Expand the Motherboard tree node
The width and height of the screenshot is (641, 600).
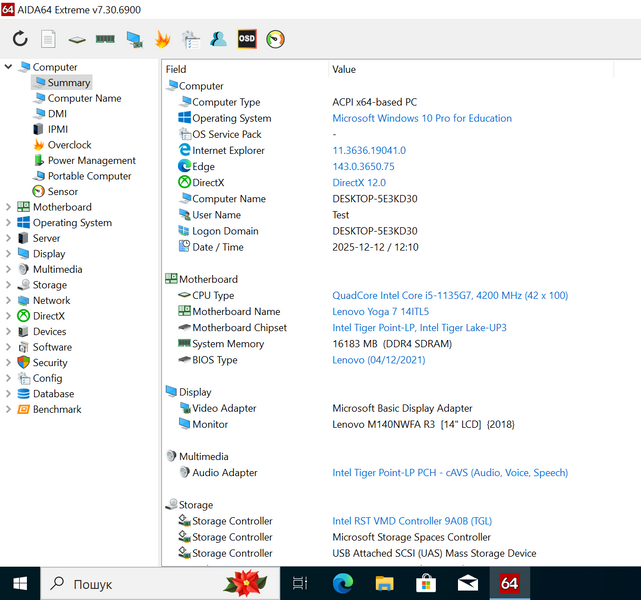point(8,207)
